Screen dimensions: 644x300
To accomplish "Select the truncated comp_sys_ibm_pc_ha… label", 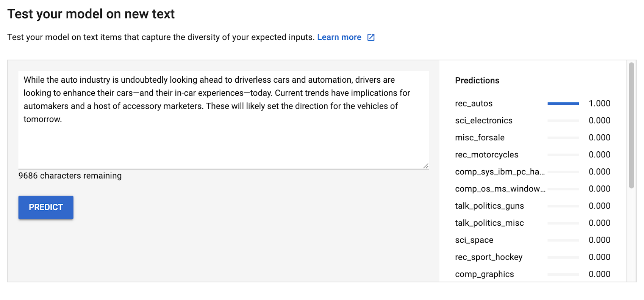I will click(500, 172).
